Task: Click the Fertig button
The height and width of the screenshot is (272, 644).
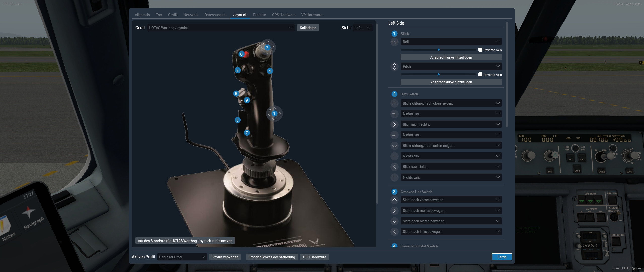Action: (502, 257)
